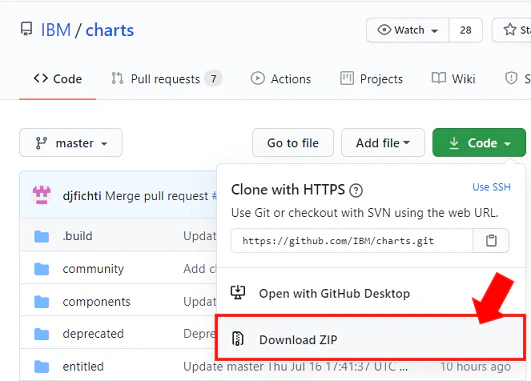
Task: Open the deprecated folder
Action: [x=93, y=334]
